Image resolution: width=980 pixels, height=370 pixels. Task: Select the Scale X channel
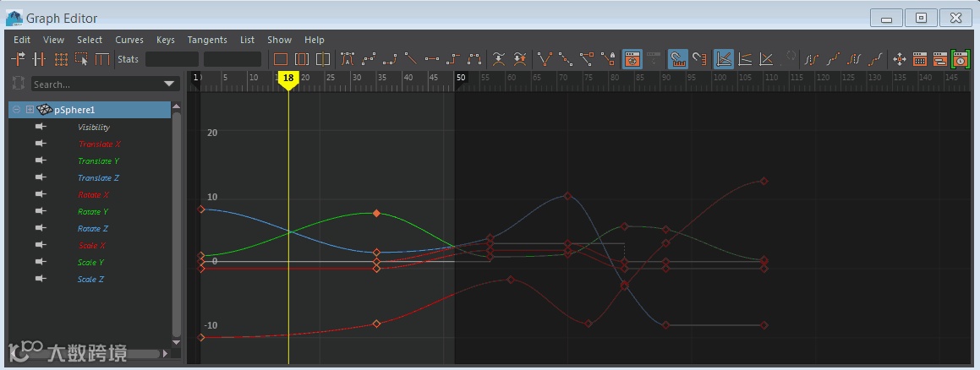click(92, 245)
